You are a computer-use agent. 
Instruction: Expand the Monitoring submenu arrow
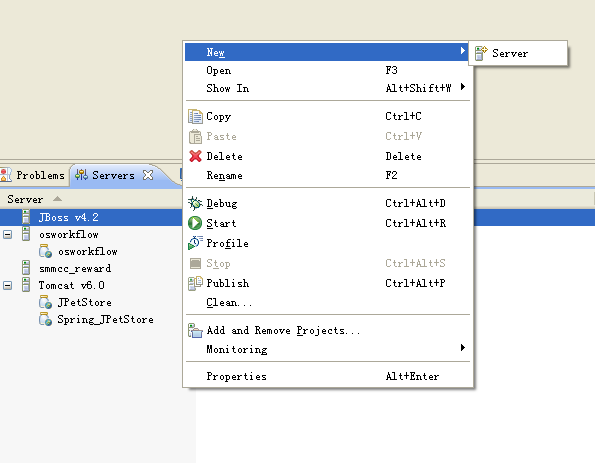(463, 347)
